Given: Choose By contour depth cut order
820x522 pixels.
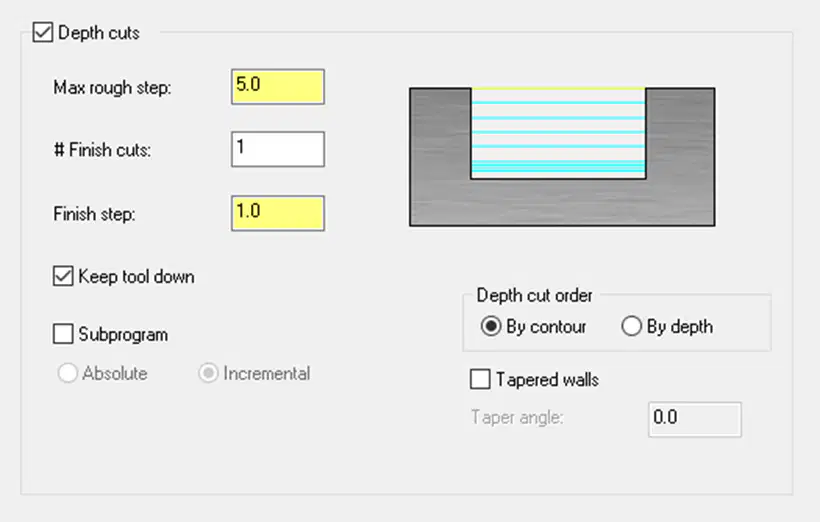Looking at the screenshot, I should (491, 326).
